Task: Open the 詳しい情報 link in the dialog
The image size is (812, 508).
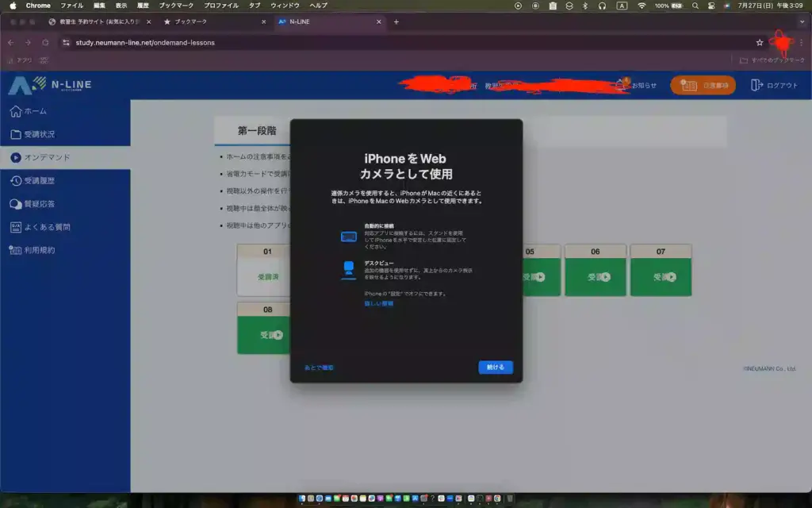Action: coord(378,303)
